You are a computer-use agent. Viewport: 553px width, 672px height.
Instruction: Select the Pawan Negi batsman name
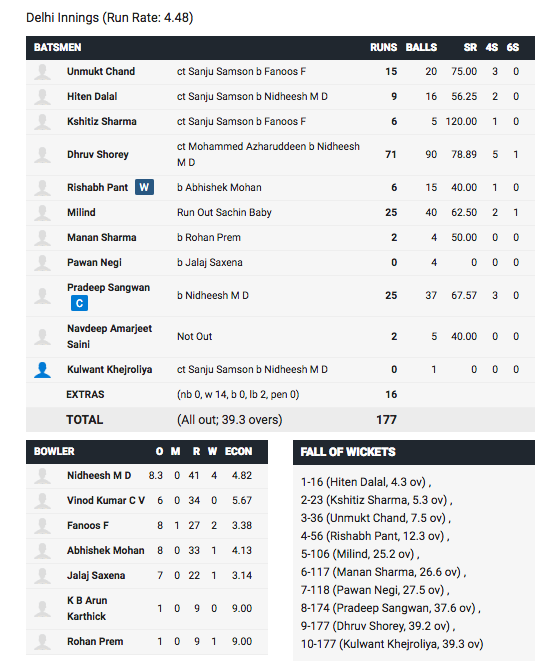94,263
